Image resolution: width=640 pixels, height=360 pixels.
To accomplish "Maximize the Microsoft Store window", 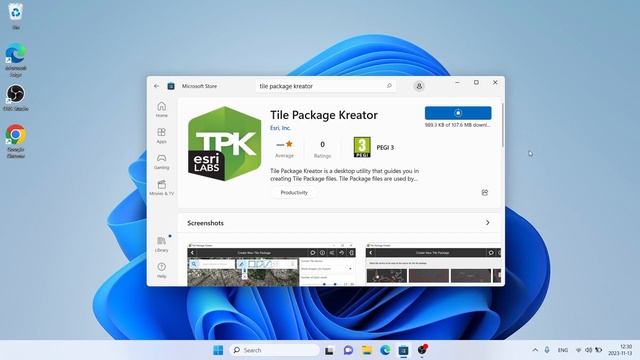I will tap(476, 82).
